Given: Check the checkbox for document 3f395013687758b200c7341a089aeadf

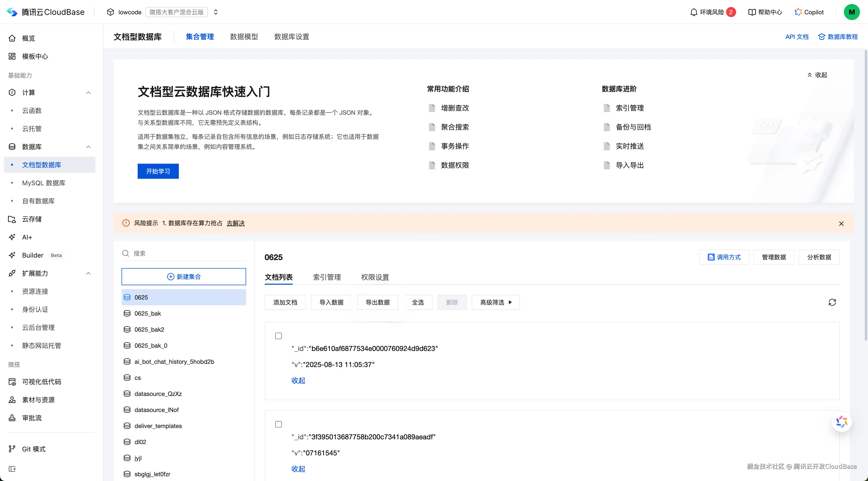Looking at the screenshot, I should click(278, 424).
